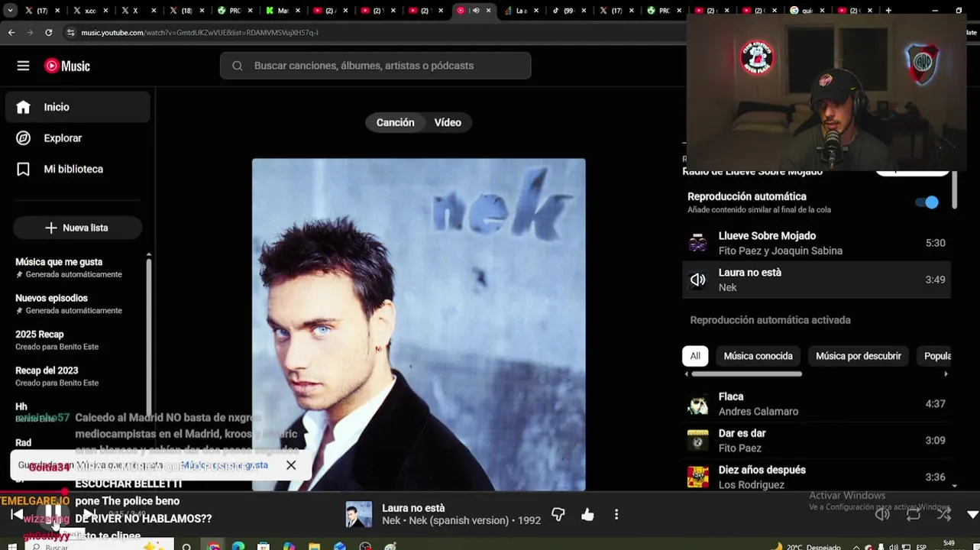Open Chrome tab search dropdown

pos(9,11)
